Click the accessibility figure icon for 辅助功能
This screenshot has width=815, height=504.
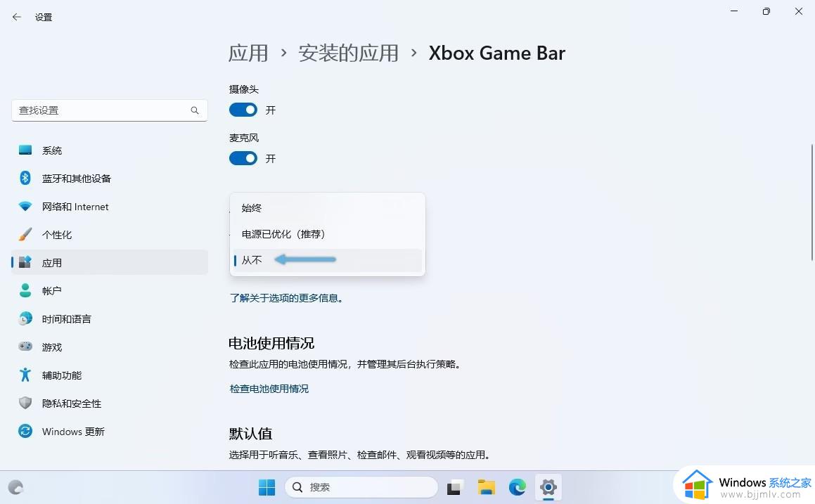(x=25, y=375)
